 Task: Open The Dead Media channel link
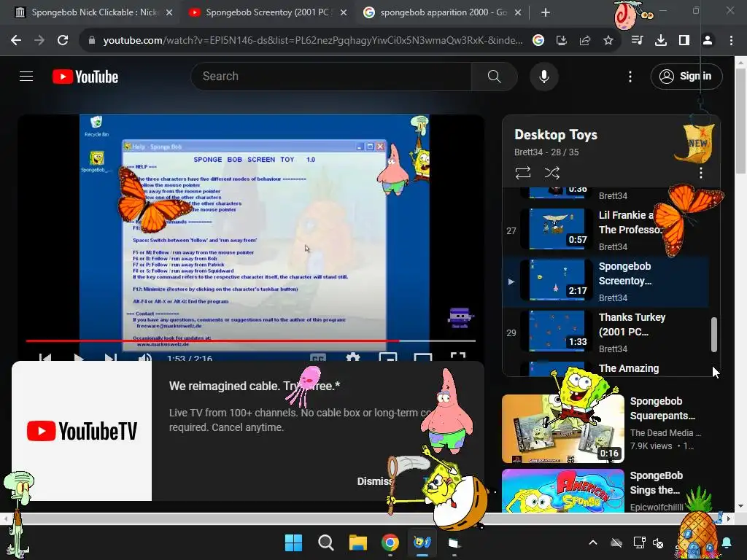coord(665,433)
